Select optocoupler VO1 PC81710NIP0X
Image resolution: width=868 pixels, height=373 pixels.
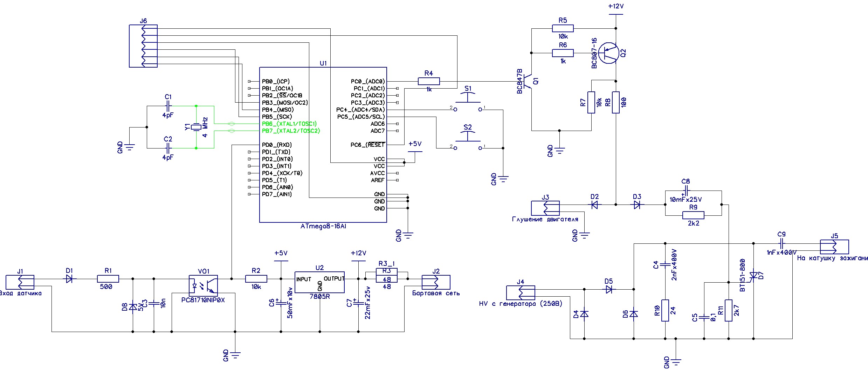[203, 285]
